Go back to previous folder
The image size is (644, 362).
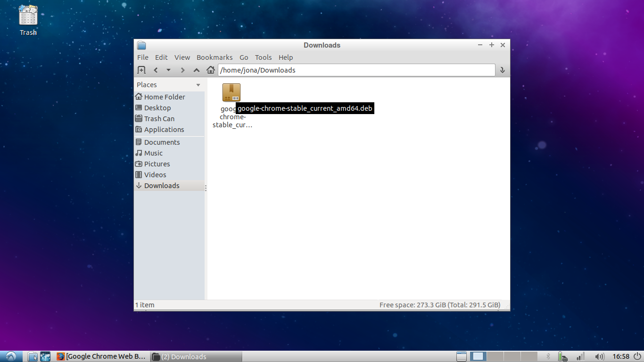click(x=156, y=70)
